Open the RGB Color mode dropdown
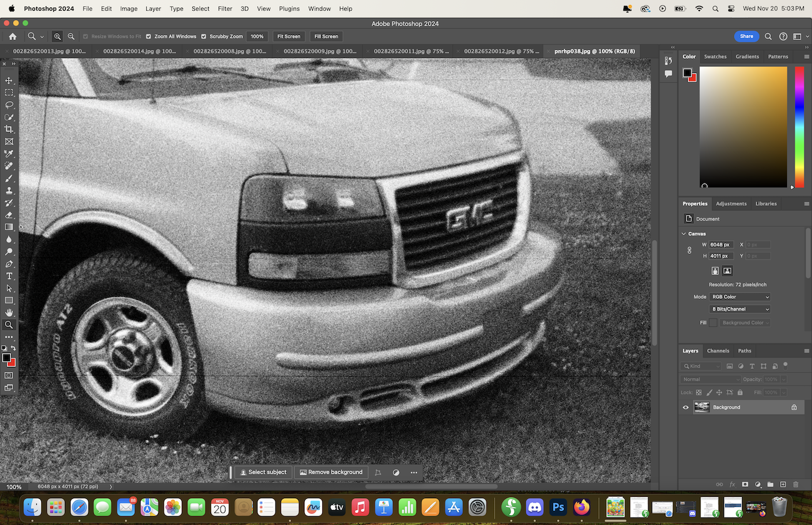812x525 pixels. pyautogui.click(x=740, y=297)
